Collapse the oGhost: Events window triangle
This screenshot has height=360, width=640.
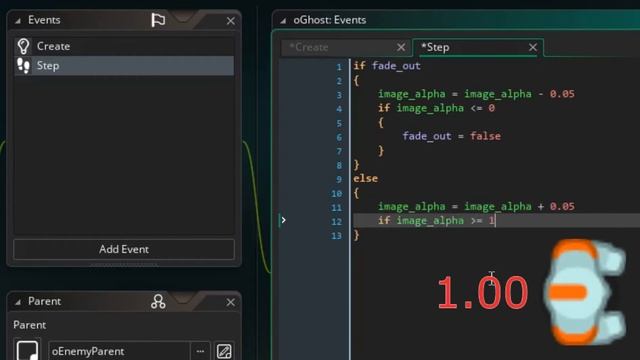pos(282,20)
